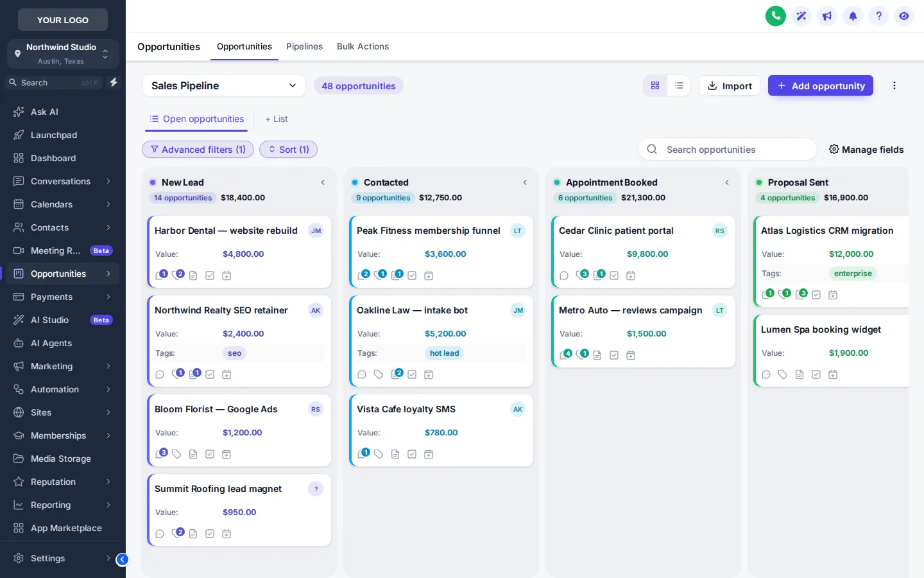Open Meeting Recorder beta item

[x=63, y=250]
